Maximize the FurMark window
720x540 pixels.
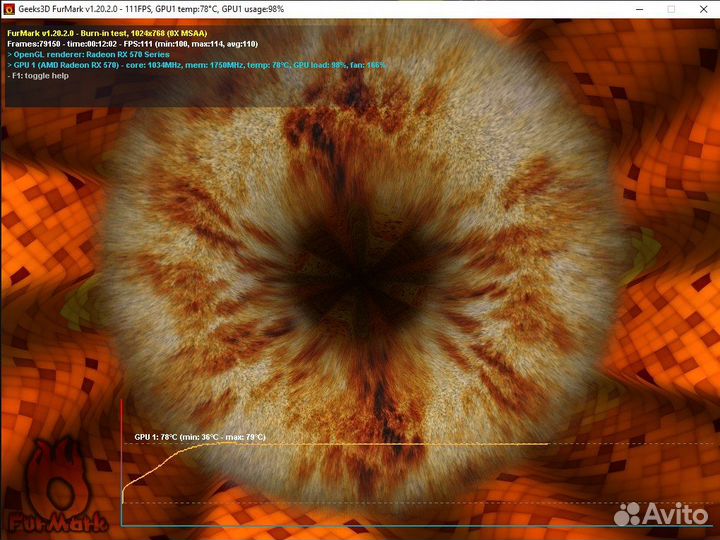tap(671, 9)
